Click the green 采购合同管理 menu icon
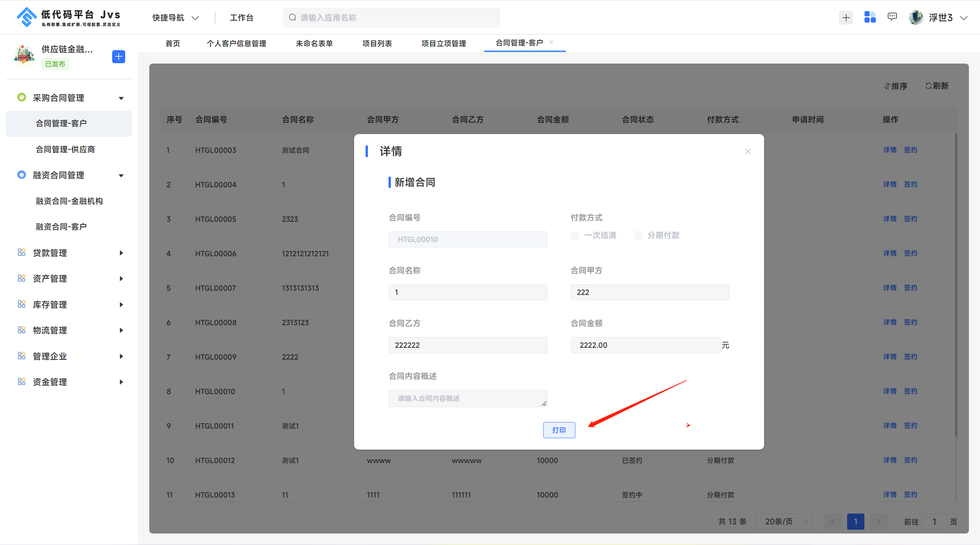Screen dimensions: 980x545 (x=22, y=97)
